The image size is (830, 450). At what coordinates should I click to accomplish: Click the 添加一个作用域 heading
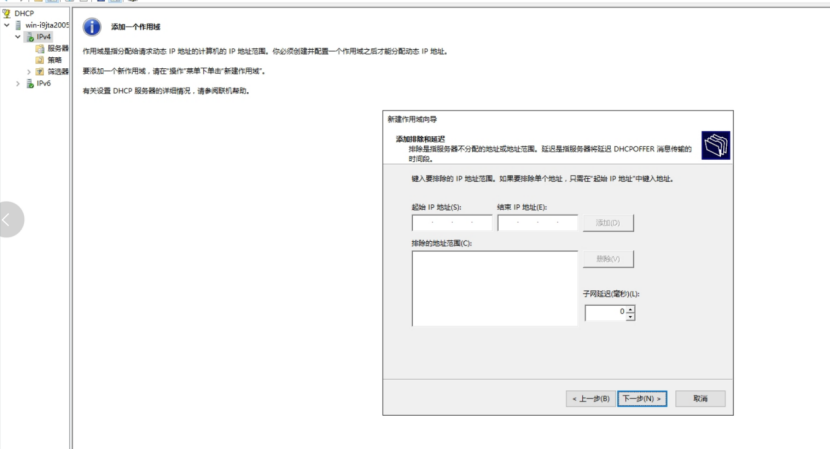click(x=136, y=26)
